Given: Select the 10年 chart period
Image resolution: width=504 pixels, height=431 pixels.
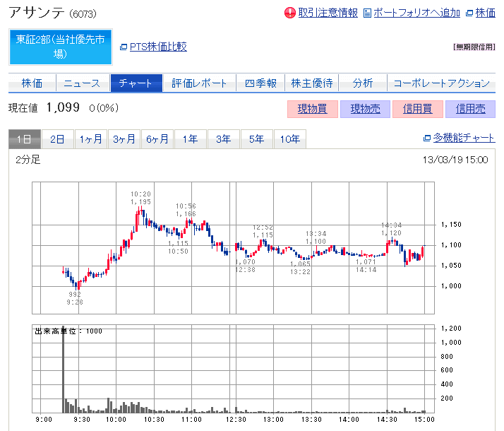Looking at the screenshot, I should coord(289,139).
